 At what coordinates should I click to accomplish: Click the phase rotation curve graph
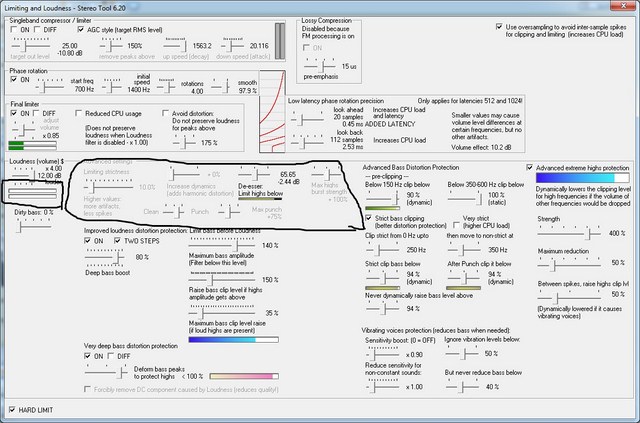(272, 111)
